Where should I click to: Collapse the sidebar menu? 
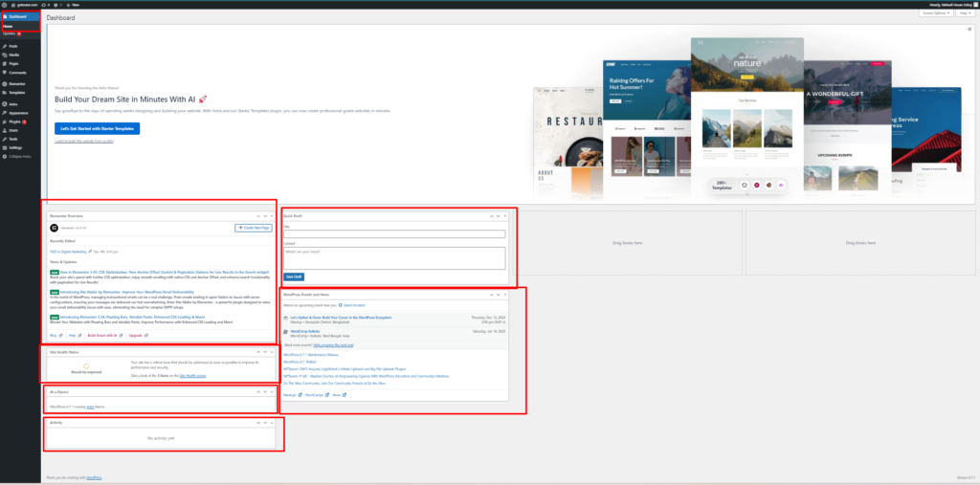coord(19,156)
